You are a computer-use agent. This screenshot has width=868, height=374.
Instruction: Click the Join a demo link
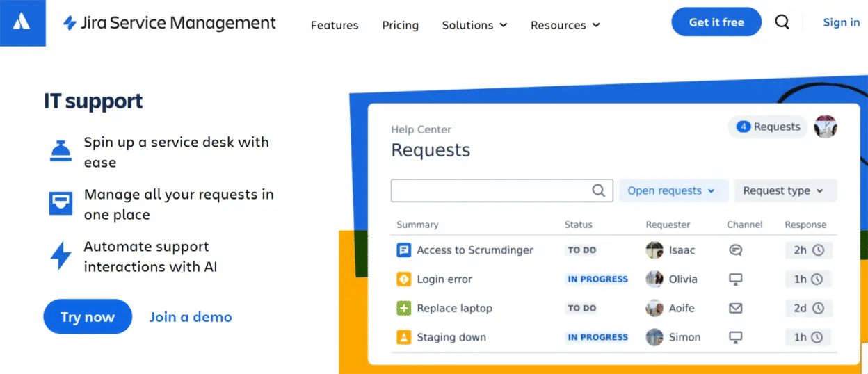click(x=191, y=317)
